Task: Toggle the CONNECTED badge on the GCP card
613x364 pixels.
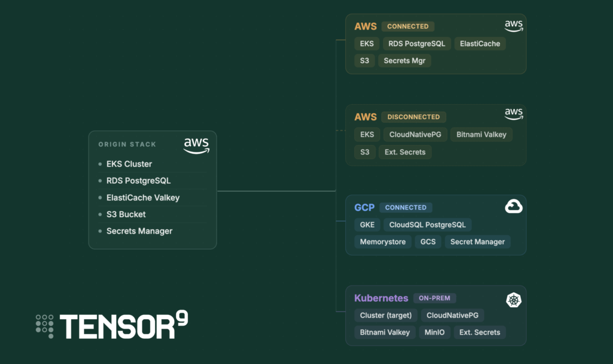Action: [x=405, y=207]
